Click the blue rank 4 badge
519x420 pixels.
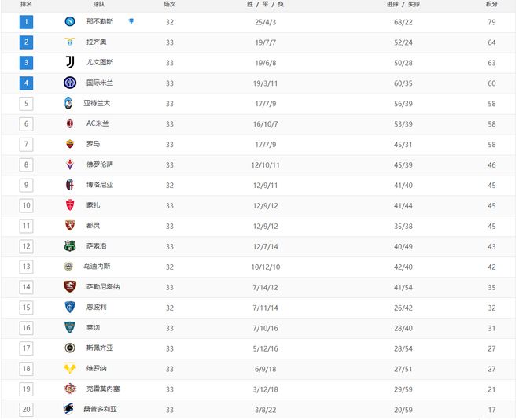(28, 83)
